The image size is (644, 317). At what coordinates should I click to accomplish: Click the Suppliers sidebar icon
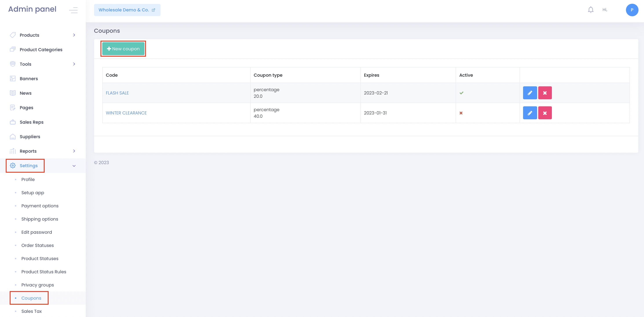(13, 137)
